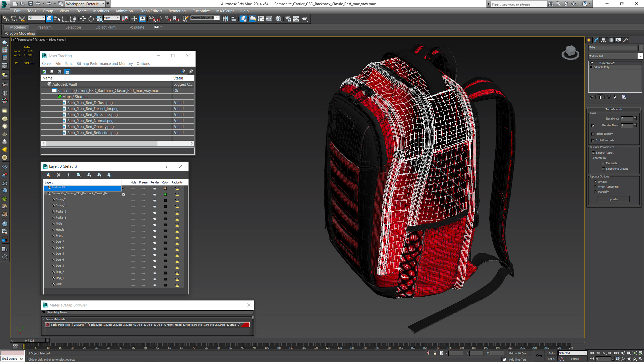This screenshot has height=362, width=644.
Task: Click Configure Modifier Sets icon
Action: pos(624,97)
